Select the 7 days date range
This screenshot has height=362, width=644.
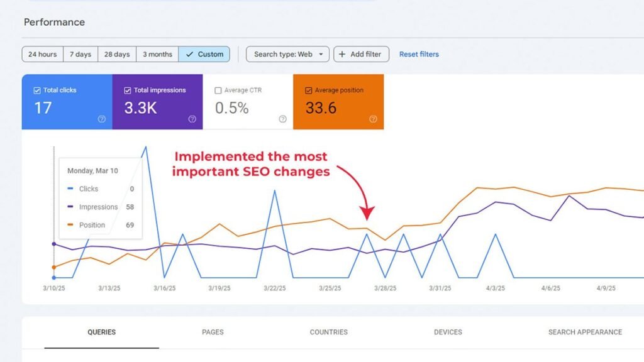pos(80,54)
